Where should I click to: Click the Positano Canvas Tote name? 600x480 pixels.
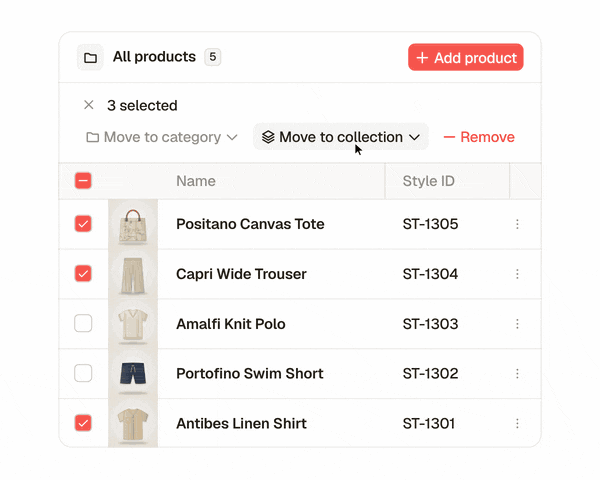tap(250, 224)
